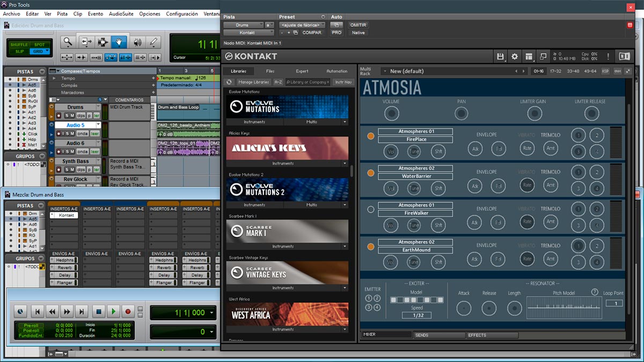
Task: Open the ATMOSIA SENDS page
Action: (439, 335)
